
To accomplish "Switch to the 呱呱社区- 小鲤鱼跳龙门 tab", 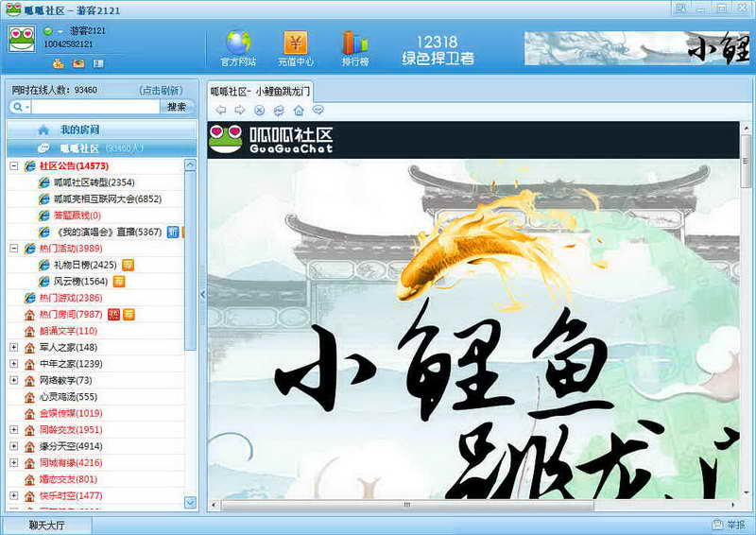I will pos(260,91).
